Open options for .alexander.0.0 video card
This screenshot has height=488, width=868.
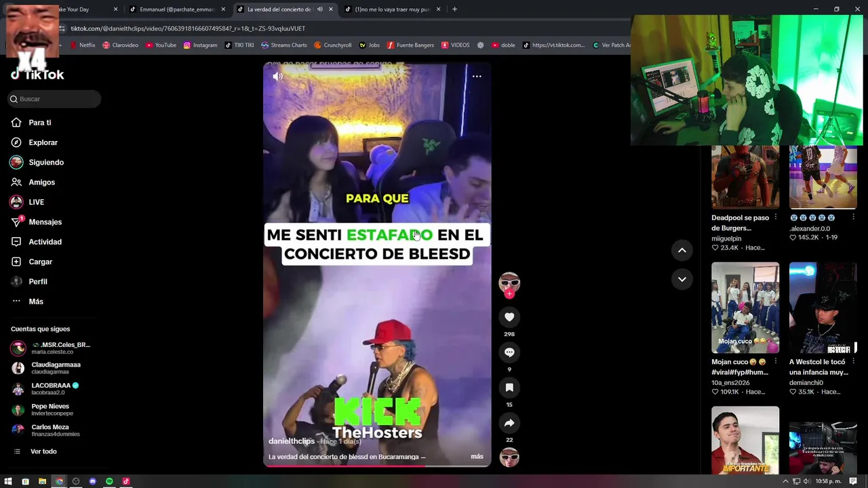coord(853,218)
